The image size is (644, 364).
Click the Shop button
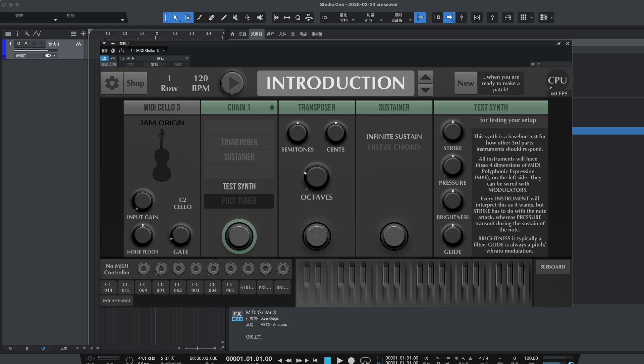point(135,83)
